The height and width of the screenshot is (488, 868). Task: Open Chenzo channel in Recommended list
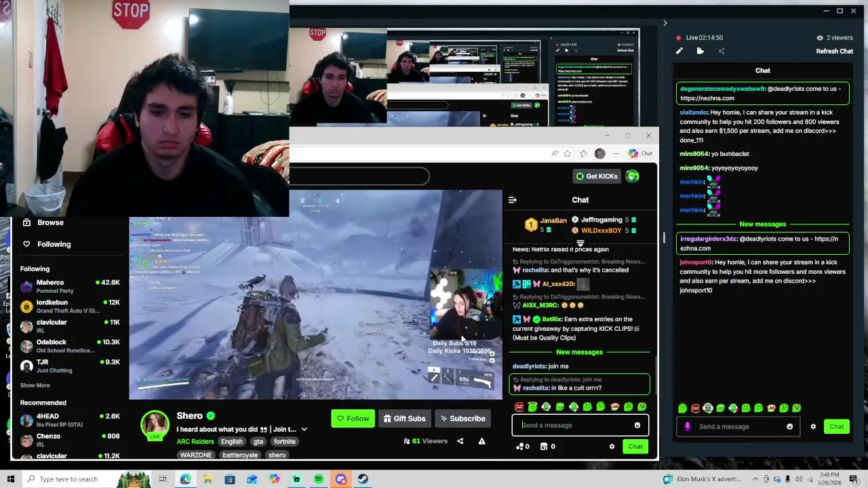tap(70, 440)
